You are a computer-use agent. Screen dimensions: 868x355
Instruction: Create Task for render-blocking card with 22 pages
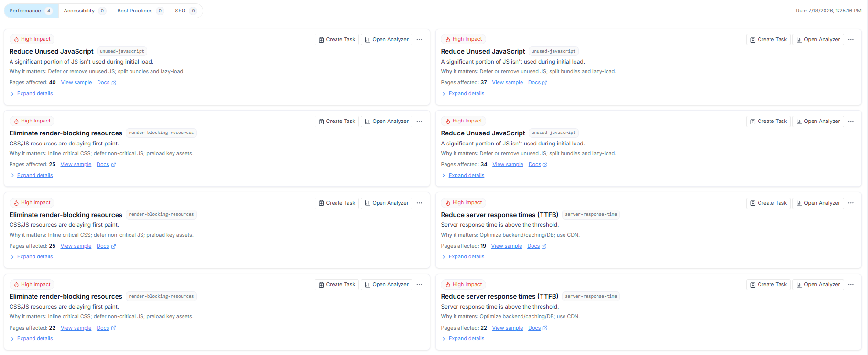click(x=336, y=285)
